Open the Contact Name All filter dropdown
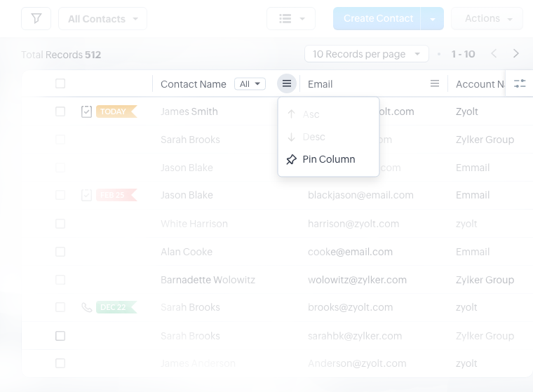This screenshot has height=392, width=533. click(250, 84)
